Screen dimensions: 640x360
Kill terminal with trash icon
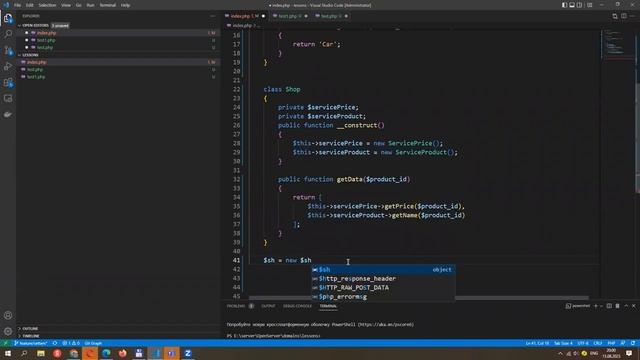(617, 306)
